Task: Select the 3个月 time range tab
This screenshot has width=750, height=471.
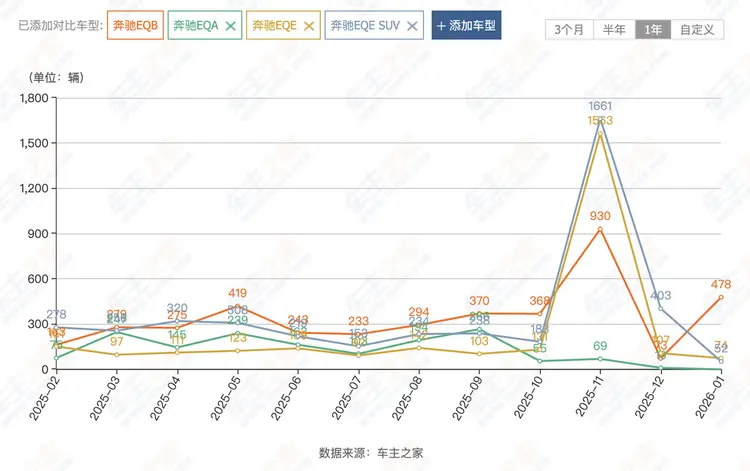Action: tap(569, 29)
